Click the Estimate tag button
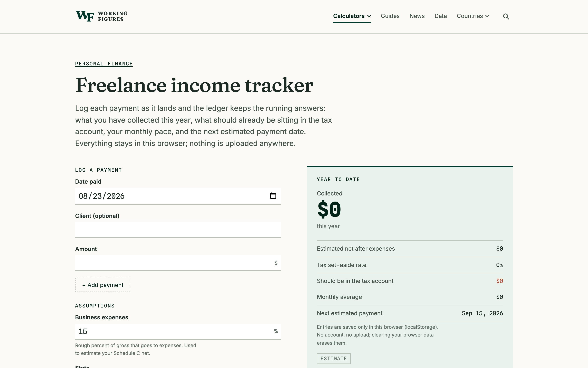 coord(334,359)
